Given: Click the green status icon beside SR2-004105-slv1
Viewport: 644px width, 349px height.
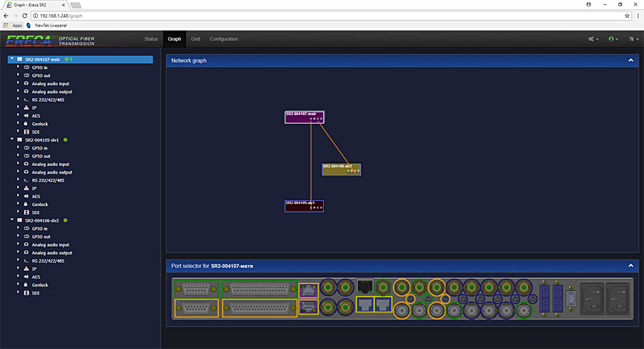Looking at the screenshot, I should 66,140.
